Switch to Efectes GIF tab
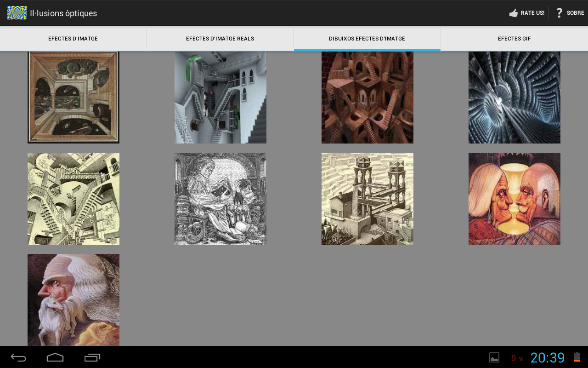This screenshot has height=368, width=588. (514, 39)
